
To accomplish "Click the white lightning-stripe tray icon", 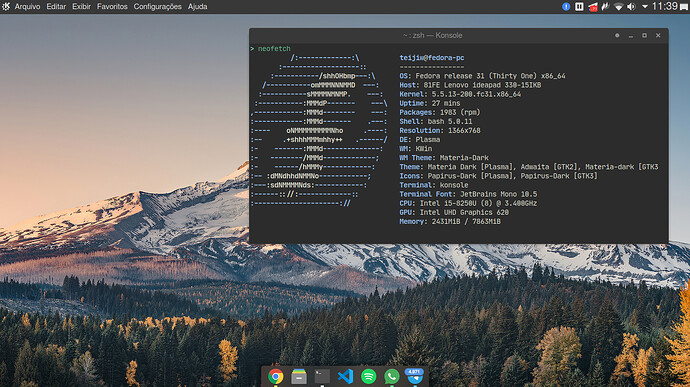I will [x=606, y=7].
